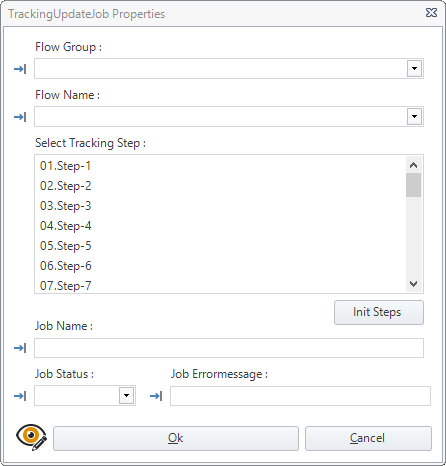Viewport: 446px width, 466px height.
Task: Click the step list scroll down arrow
Action: coord(413,284)
